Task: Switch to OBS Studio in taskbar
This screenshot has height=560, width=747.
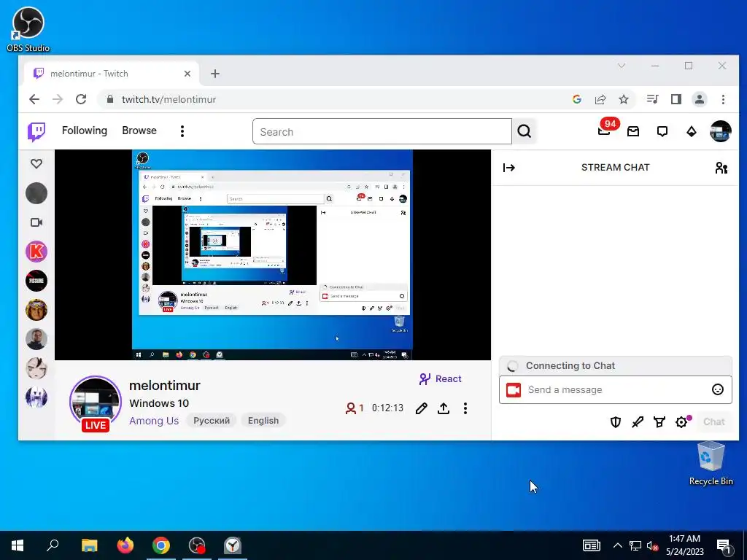Action: 197,545
